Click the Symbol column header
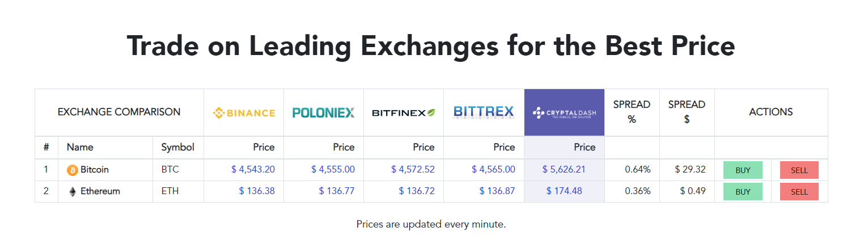The height and width of the screenshot is (252, 868). click(x=178, y=147)
